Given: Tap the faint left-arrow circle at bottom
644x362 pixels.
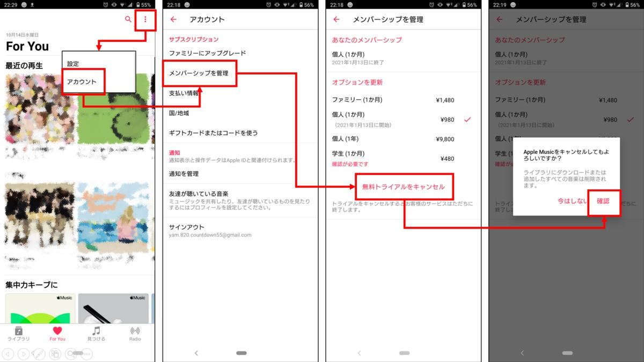Looking at the screenshot, I should click(x=8, y=354).
